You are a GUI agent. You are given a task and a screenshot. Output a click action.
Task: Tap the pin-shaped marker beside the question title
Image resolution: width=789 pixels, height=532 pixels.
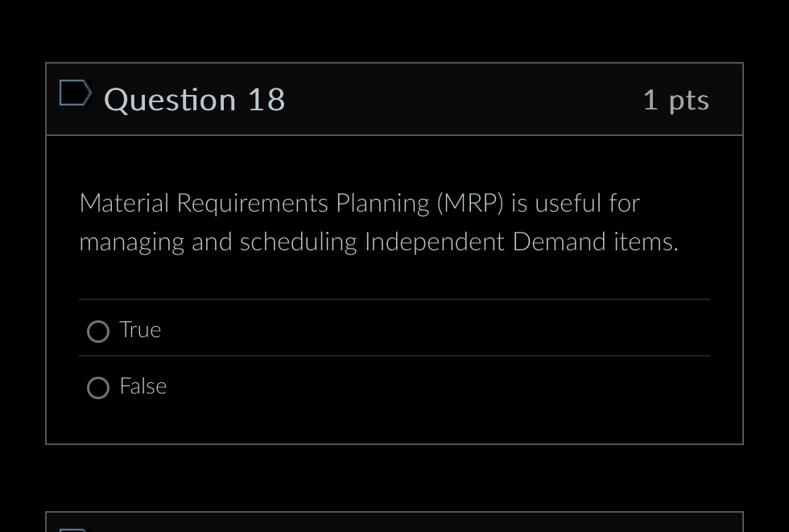75,92
